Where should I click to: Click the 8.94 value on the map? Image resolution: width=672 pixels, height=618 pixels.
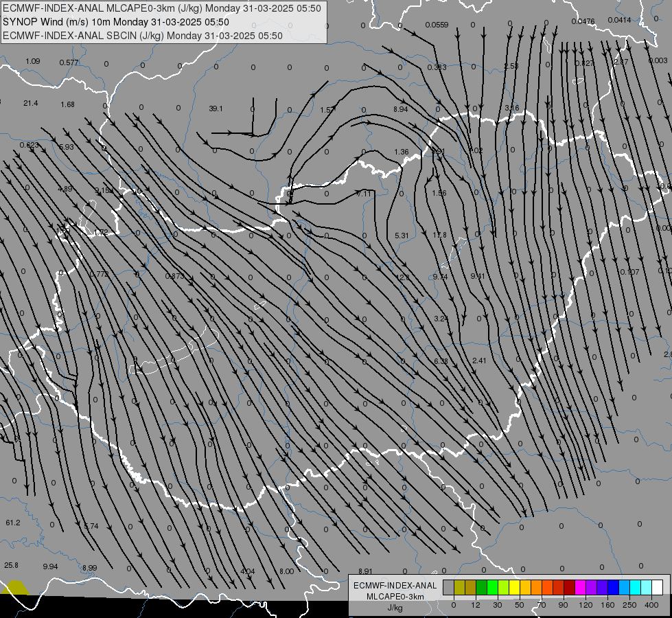click(401, 109)
